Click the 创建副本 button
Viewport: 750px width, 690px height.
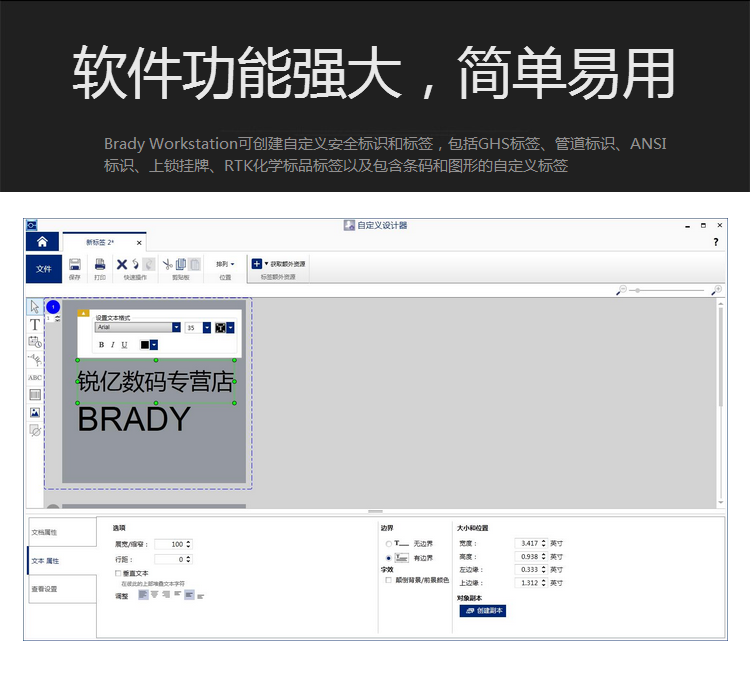click(x=483, y=611)
